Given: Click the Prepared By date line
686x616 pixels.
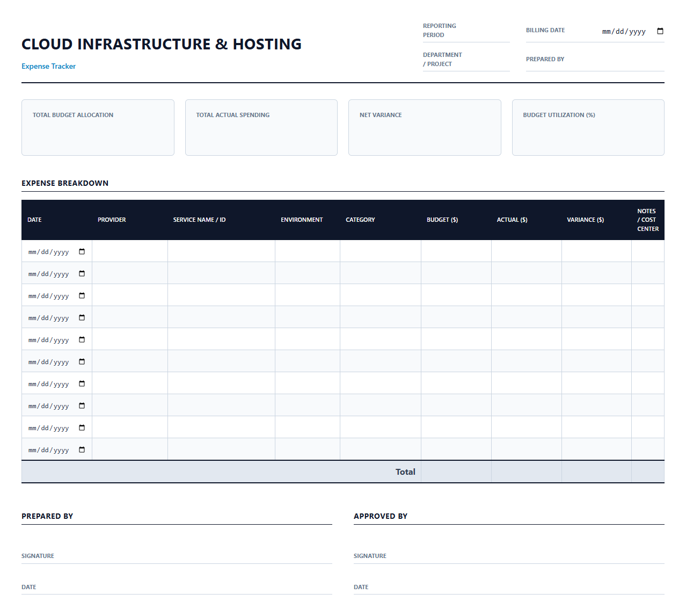Looking at the screenshot, I should [177, 587].
